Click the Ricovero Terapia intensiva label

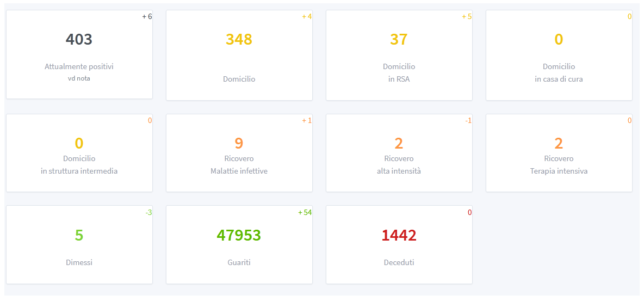click(559, 164)
